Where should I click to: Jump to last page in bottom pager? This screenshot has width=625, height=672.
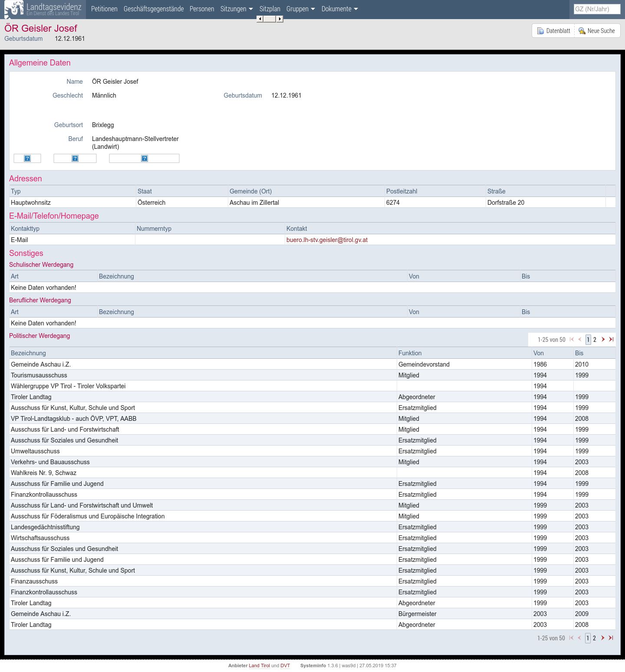click(x=611, y=638)
